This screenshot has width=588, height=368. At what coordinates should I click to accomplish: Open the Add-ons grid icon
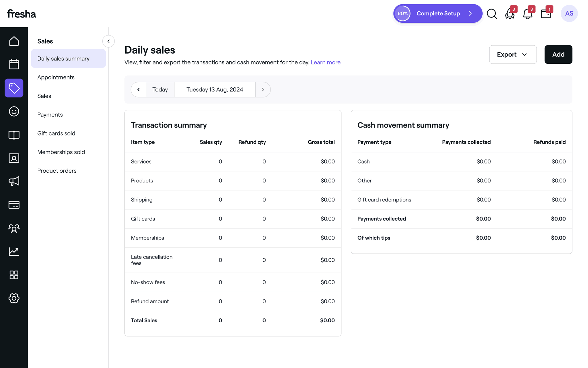pos(14,275)
